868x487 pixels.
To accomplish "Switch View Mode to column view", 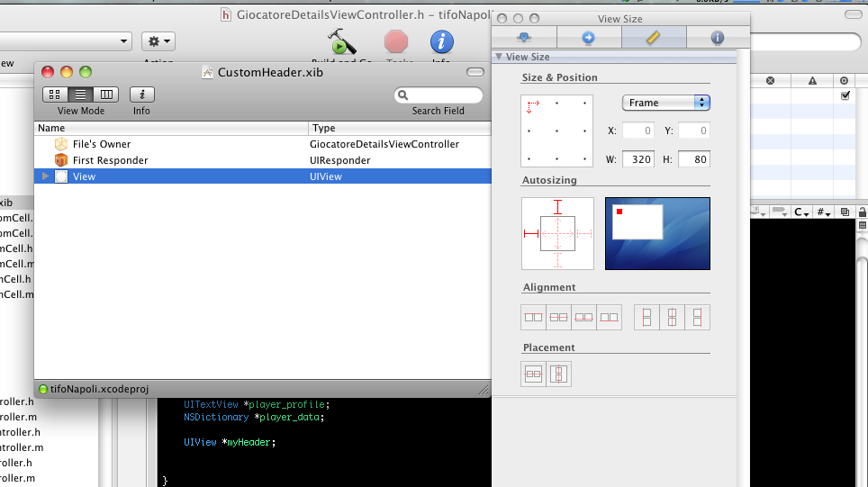I will pos(107,95).
